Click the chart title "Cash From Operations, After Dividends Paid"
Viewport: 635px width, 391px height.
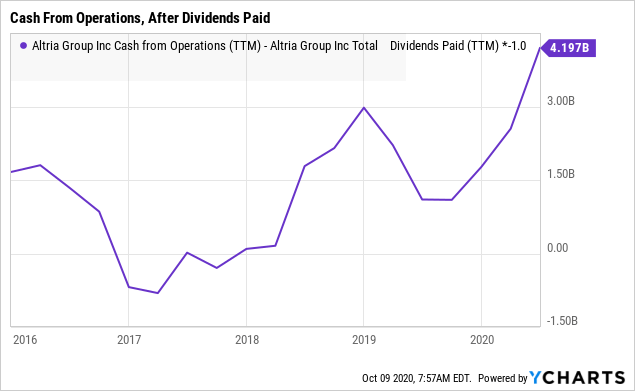(x=140, y=18)
